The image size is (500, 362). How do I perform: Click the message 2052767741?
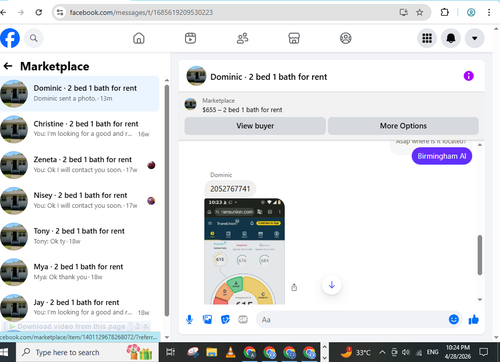(x=230, y=189)
